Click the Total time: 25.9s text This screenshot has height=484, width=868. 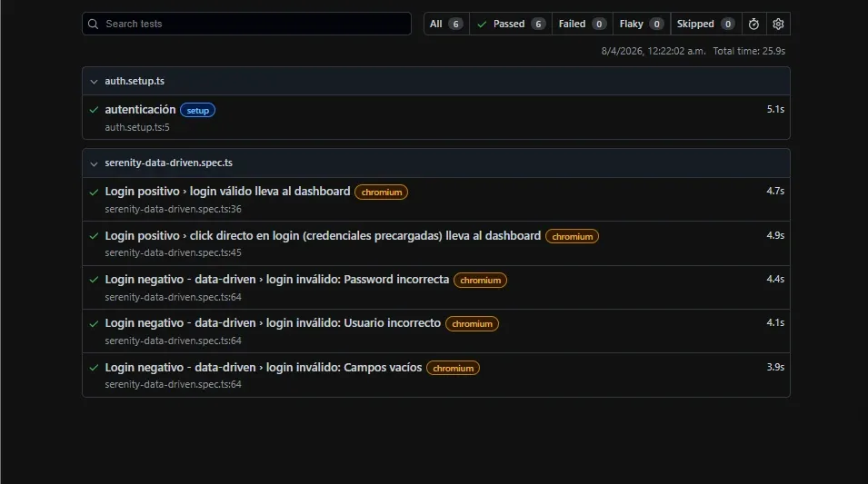[749, 51]
